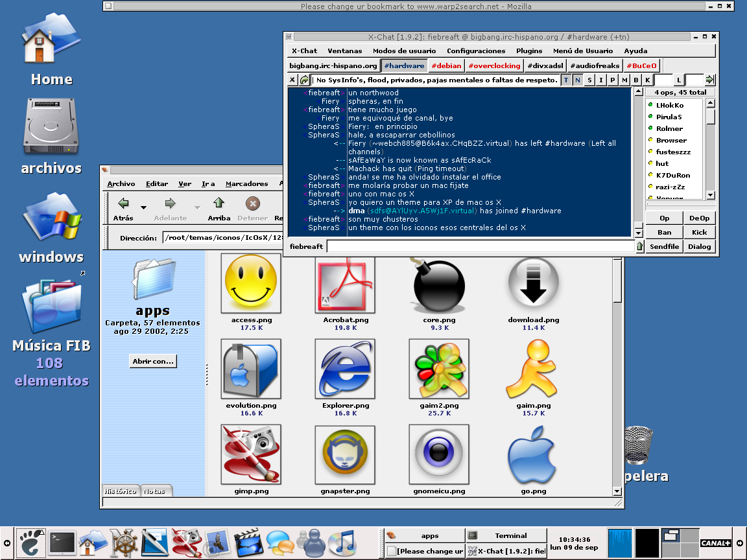Launch the buddy figures messenger icon
This screenshot has height=560, width=747.
click(311, 543)
